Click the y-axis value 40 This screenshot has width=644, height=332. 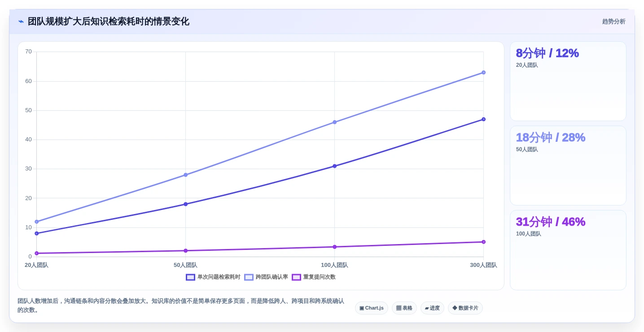28,140
